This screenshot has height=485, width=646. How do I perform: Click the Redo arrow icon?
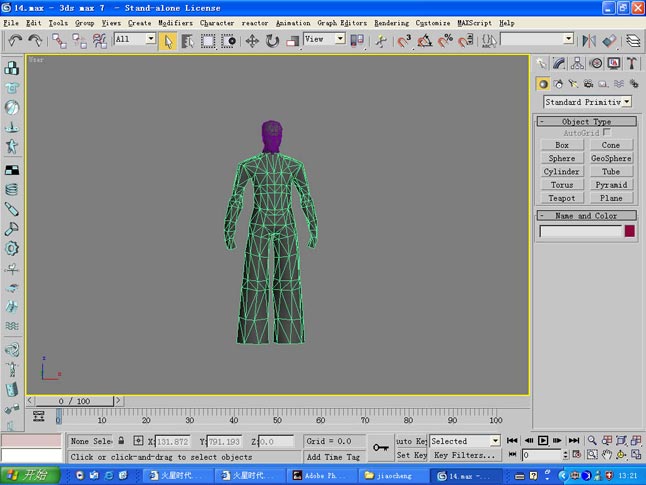[x=35, y=40]
